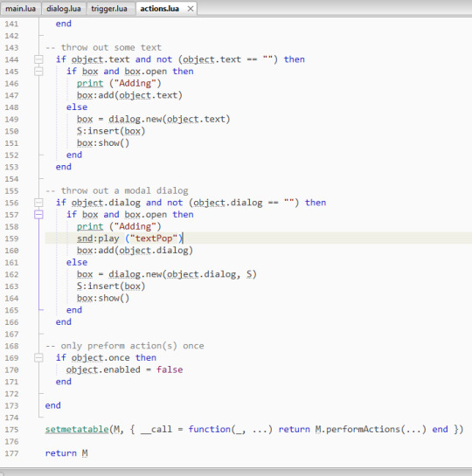Select the trigger.lua tab
Image resolution: width=472 pixels, height=476 pixels.
pyautogui.click(x=109, y=9)
